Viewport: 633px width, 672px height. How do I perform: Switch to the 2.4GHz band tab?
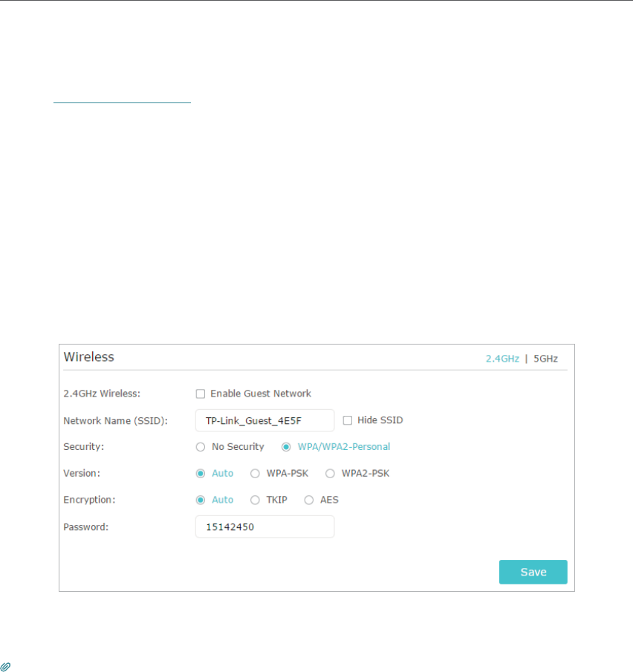(502, 359)
